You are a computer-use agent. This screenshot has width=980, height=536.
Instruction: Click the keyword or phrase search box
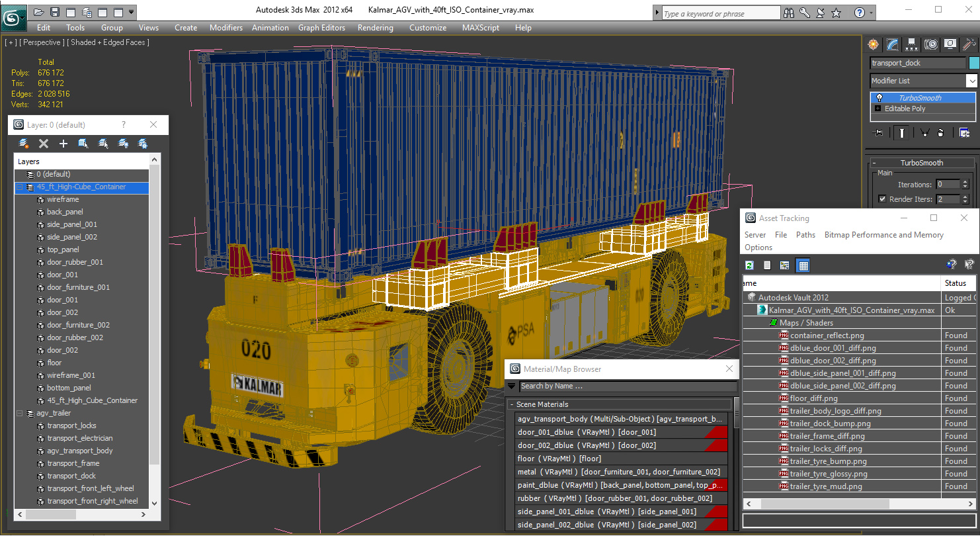tap(720, 13)
